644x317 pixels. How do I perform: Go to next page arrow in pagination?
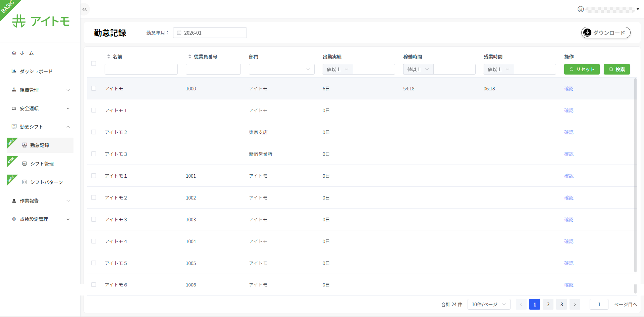pos(575,304)
